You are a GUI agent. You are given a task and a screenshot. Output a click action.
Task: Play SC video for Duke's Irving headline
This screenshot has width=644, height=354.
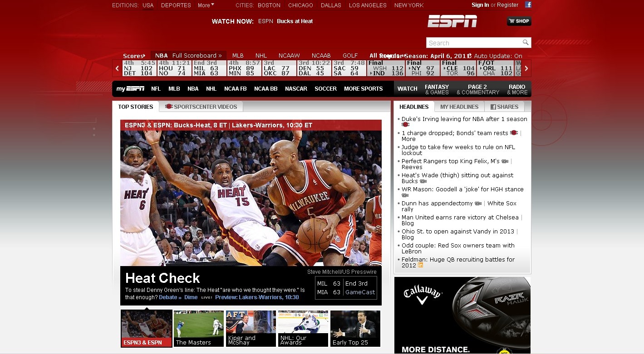(x=405, y=125)
